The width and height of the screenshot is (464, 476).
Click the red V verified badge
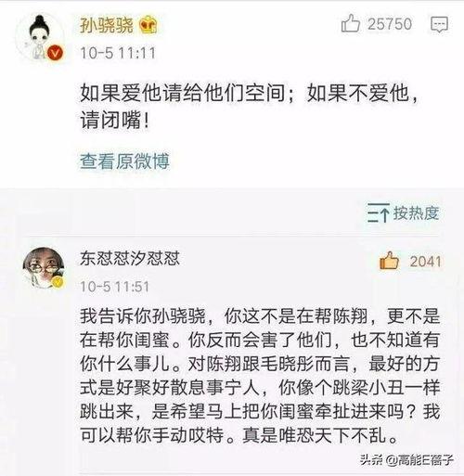click(x=55, y=53)
